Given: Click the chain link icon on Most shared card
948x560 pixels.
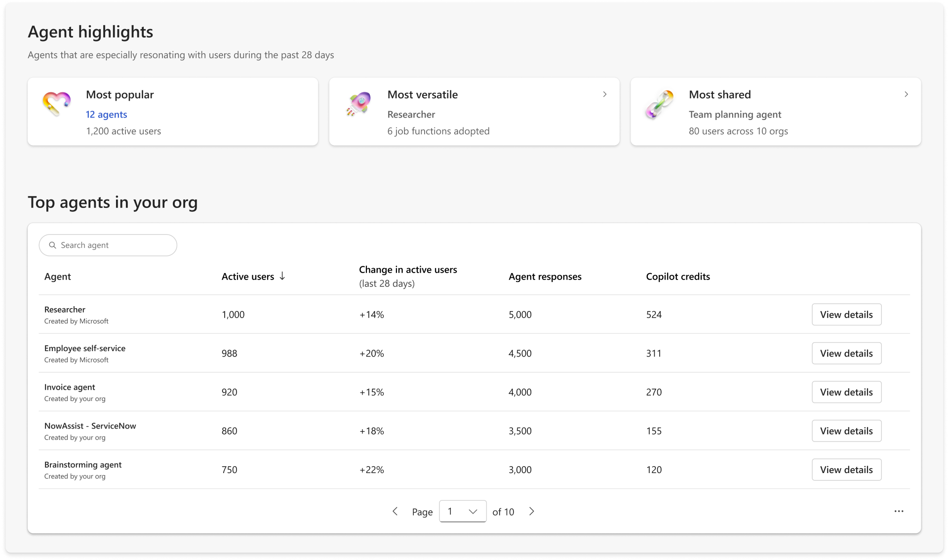Looking at the screenshot, I should coord(660,104).
